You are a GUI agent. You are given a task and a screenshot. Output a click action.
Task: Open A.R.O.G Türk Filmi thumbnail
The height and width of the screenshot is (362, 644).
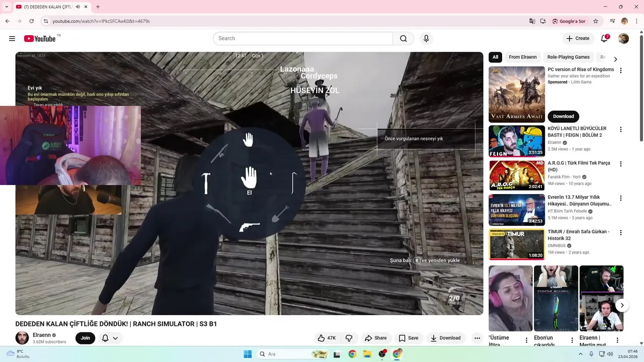coord(517,175)
